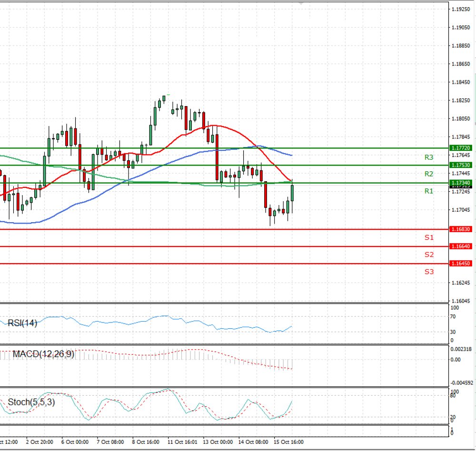Click the 15 Oct 16:00 time marker
This screenshot has width=476, height=451.
click(x=288, y=442)
